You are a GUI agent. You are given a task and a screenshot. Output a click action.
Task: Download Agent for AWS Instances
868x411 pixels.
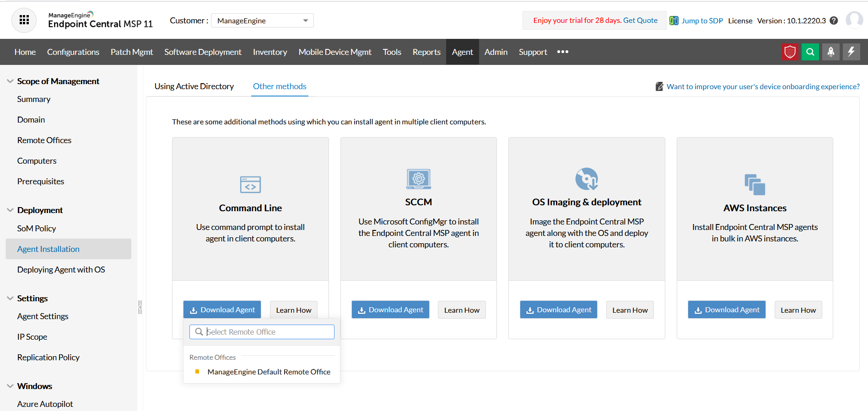727,310
